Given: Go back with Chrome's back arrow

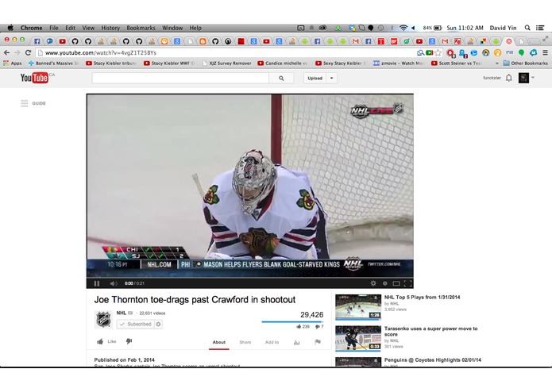Looking at the screenshot, I should (6, 52).
